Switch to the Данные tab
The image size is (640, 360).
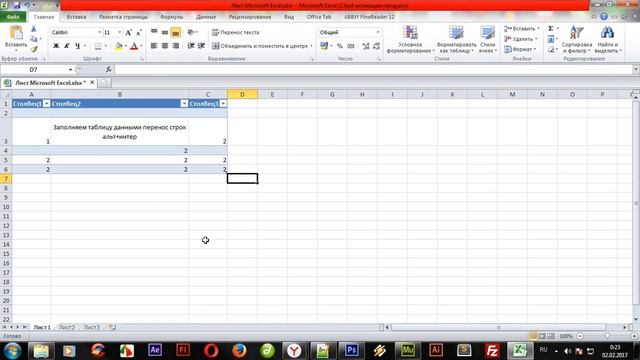pos(206,17)
